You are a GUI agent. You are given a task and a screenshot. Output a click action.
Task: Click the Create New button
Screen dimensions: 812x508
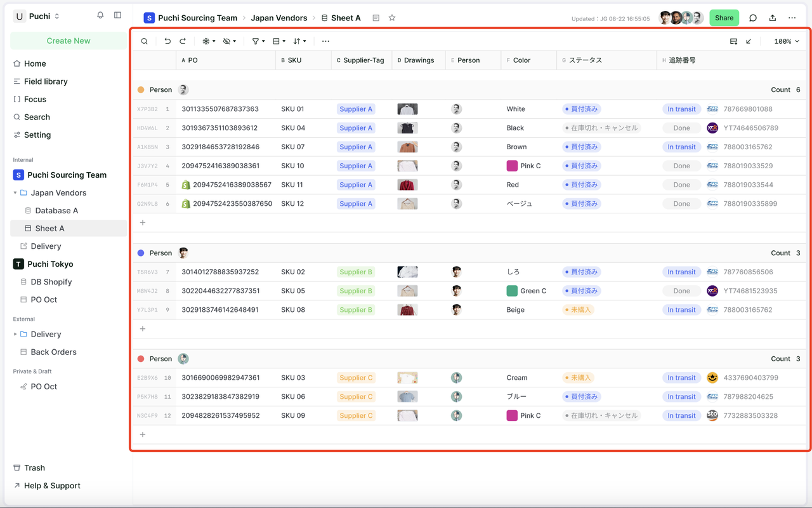[x=69, y=41]
